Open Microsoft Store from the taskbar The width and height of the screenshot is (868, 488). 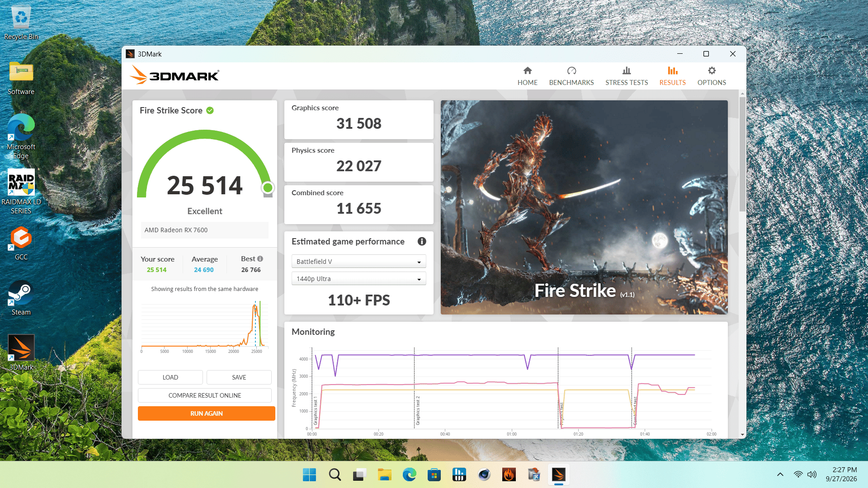tap(434, 474)
